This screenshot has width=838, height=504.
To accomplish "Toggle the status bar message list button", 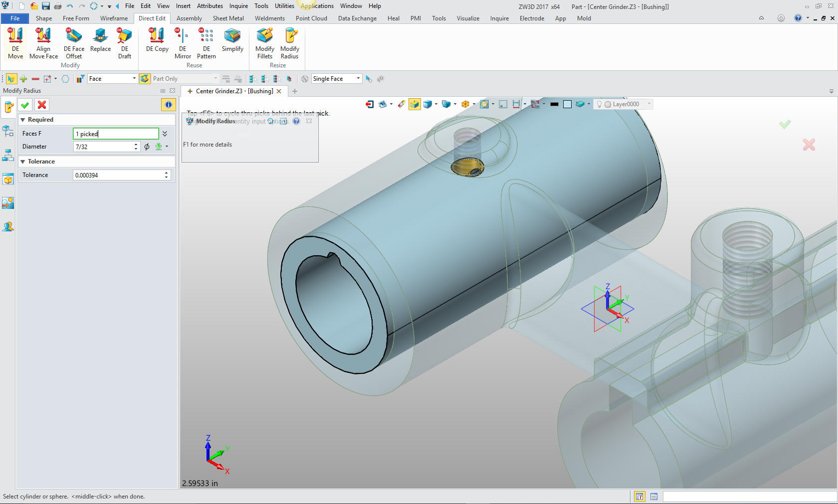I will pos(654,497).
